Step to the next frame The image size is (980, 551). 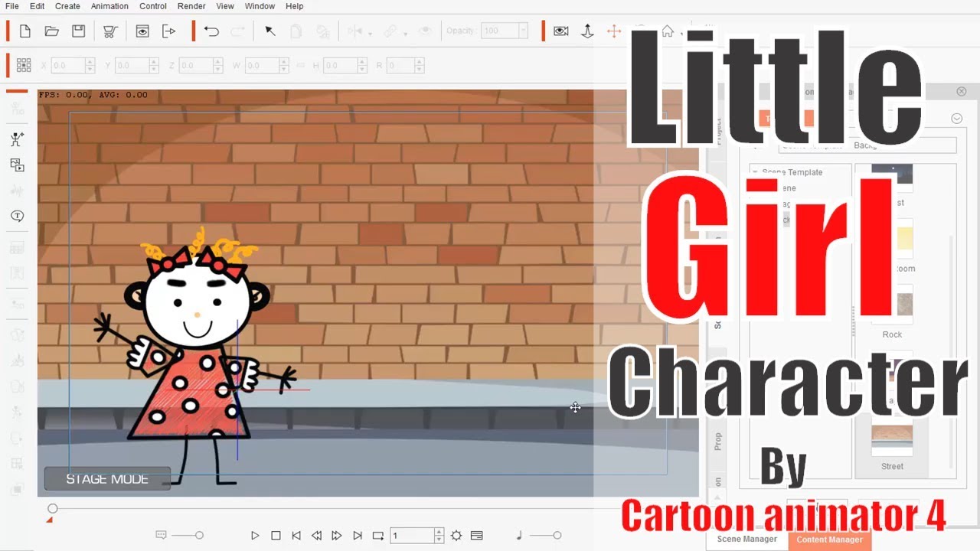point(337,536)
